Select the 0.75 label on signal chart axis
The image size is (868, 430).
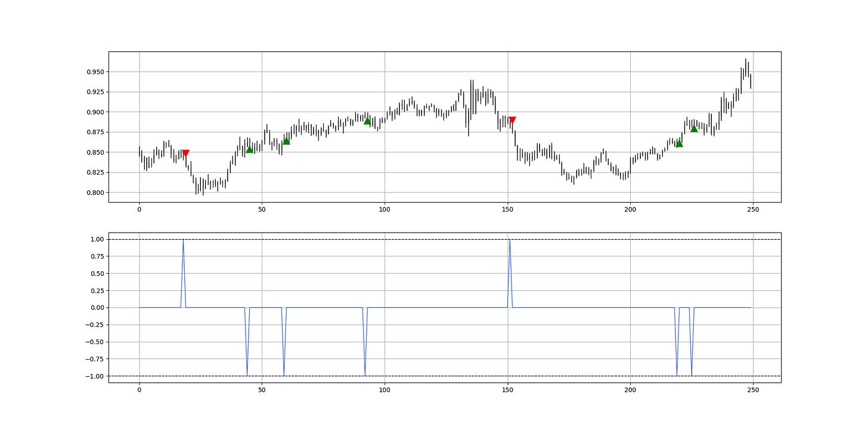point(97,256)
